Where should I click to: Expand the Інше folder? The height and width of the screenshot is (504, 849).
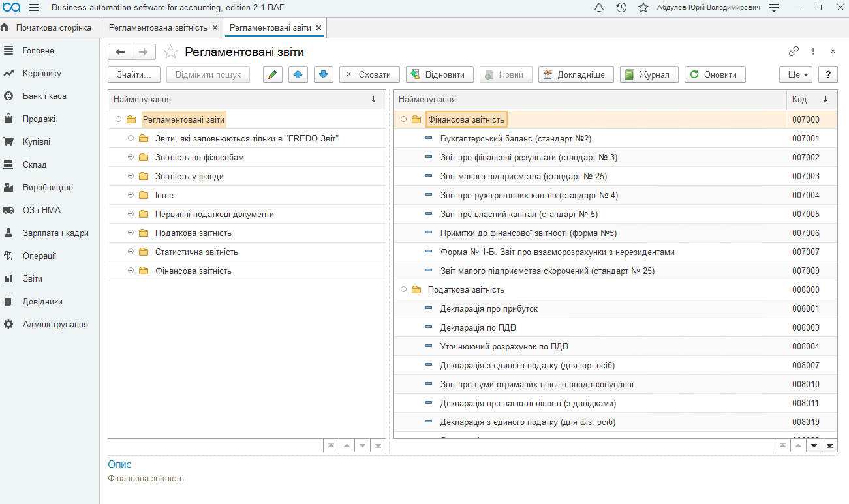point(131,195)
